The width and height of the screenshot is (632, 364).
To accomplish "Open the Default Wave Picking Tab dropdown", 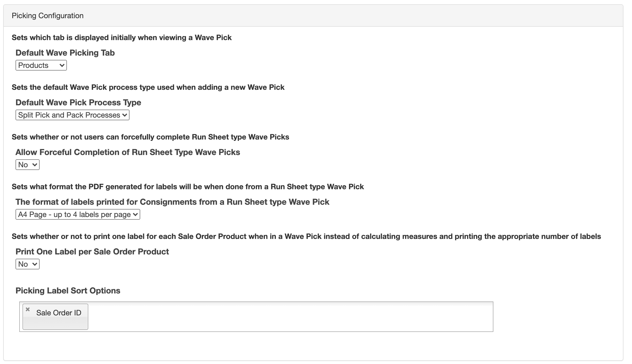I will (41, 65).
